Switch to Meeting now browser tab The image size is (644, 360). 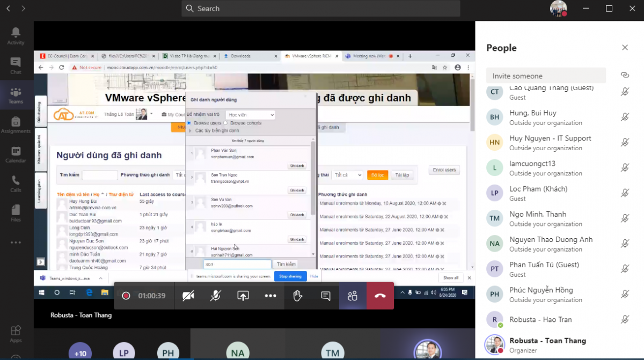(x=371, y=56)
